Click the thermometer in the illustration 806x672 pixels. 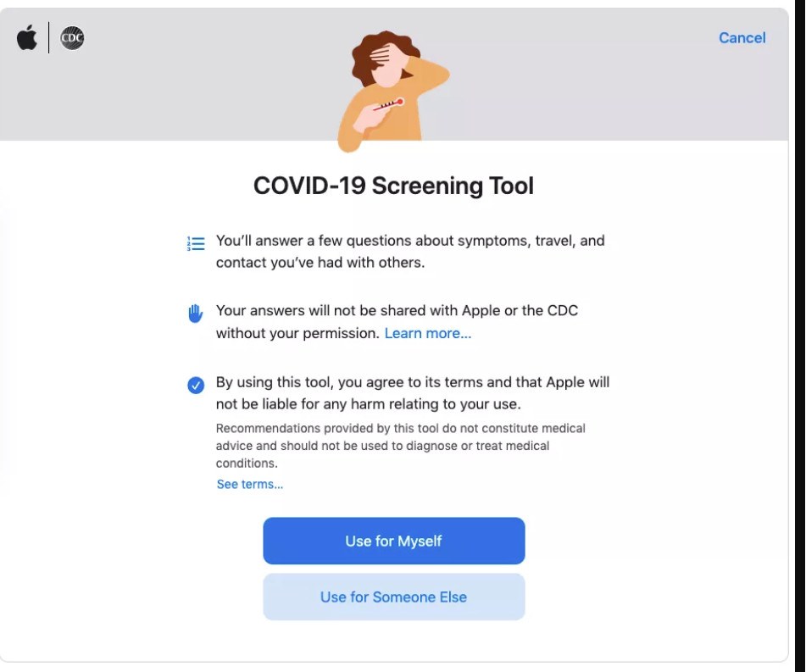click(x=389, y=104)
